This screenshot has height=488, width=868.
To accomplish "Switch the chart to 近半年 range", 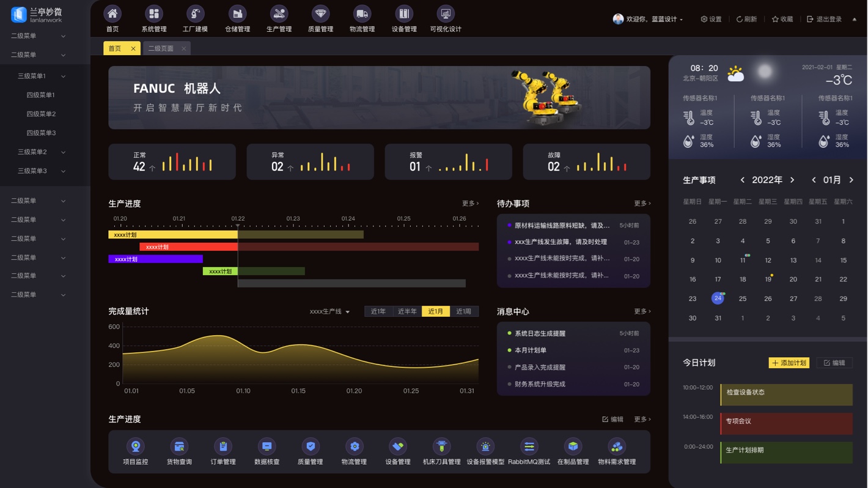I will click(x=407, y=311).
